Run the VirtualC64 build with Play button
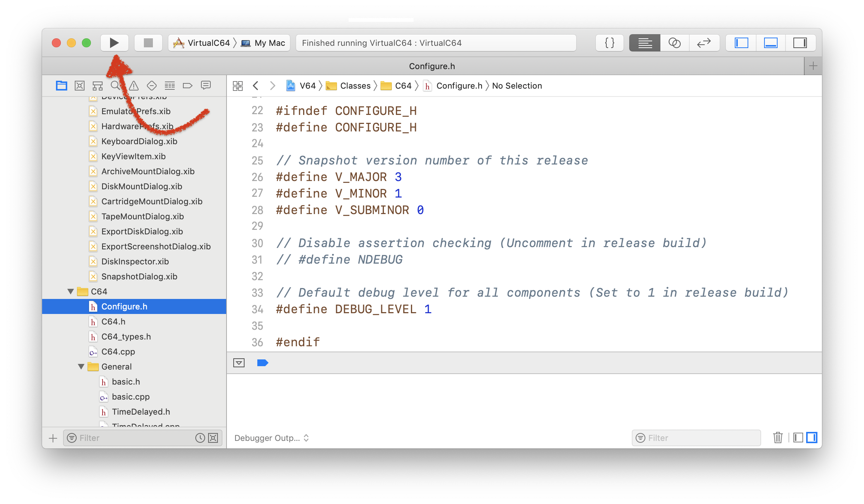This screenshot has width=864, height=504. [114, 43]
